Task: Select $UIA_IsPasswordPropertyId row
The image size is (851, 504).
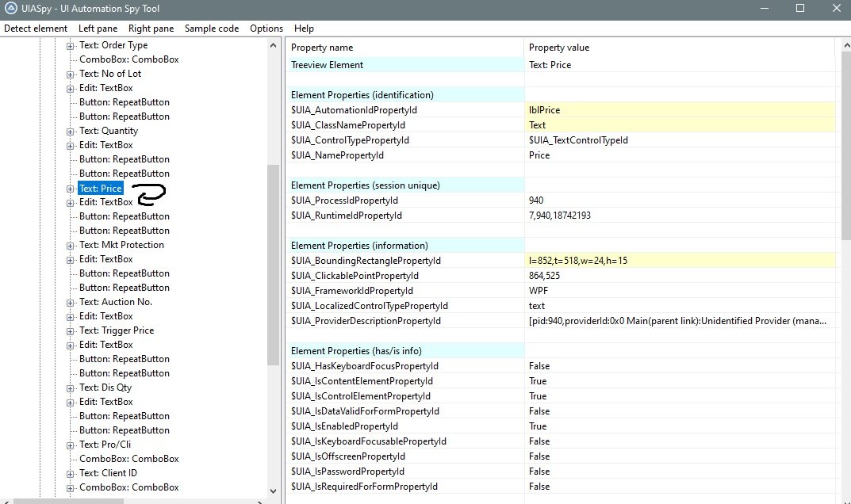Action: pyautogui.click(x=561, y=472)
